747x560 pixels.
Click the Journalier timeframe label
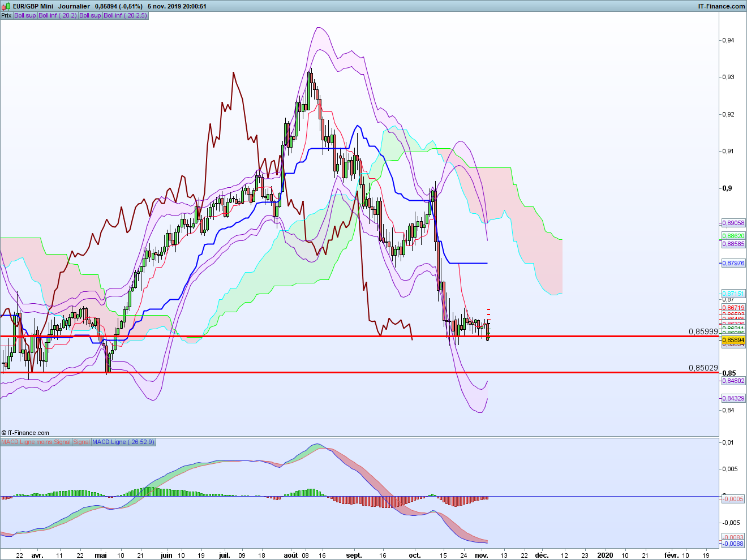pos(74,6)
